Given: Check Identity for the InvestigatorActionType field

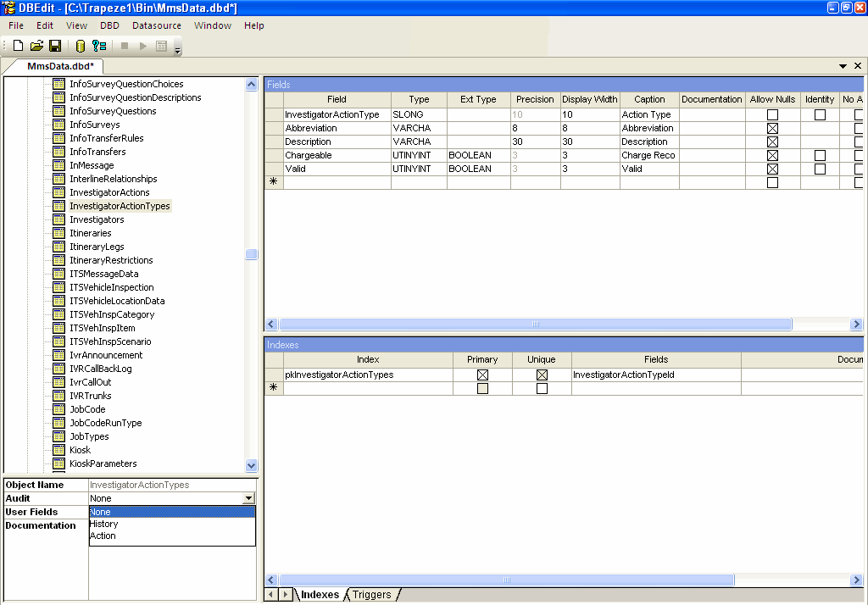Looking at the screenshot, I should point(819,114).
